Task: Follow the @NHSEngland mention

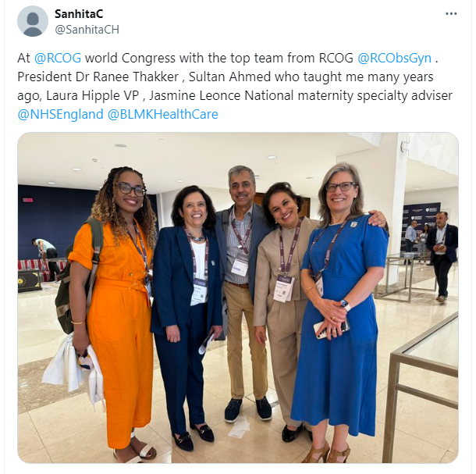Action: (x=60, y=114)
